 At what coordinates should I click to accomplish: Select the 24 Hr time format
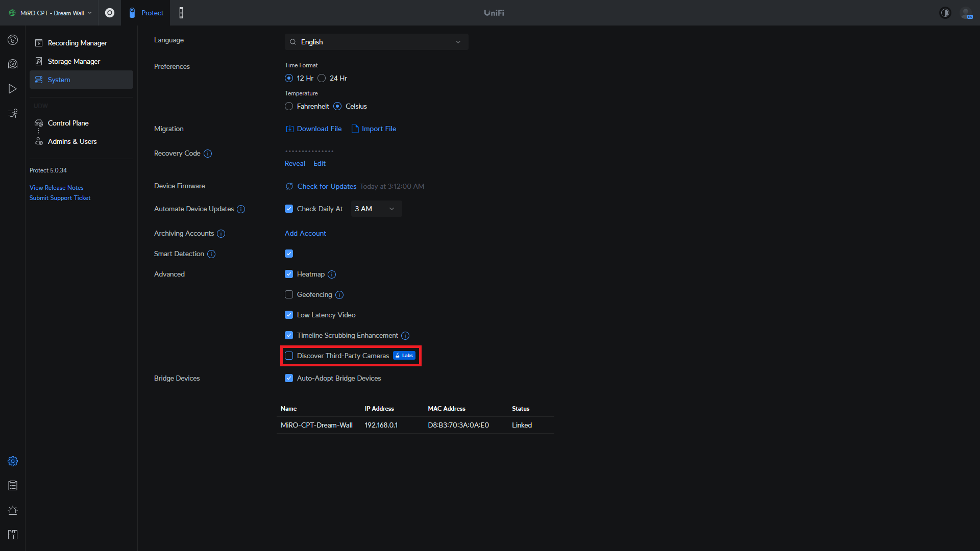(x=322, y=78)
